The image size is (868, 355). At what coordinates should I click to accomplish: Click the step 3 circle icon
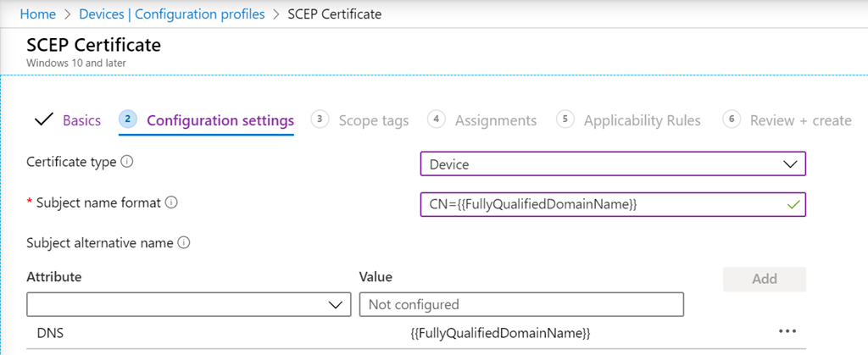coord(320,119)
